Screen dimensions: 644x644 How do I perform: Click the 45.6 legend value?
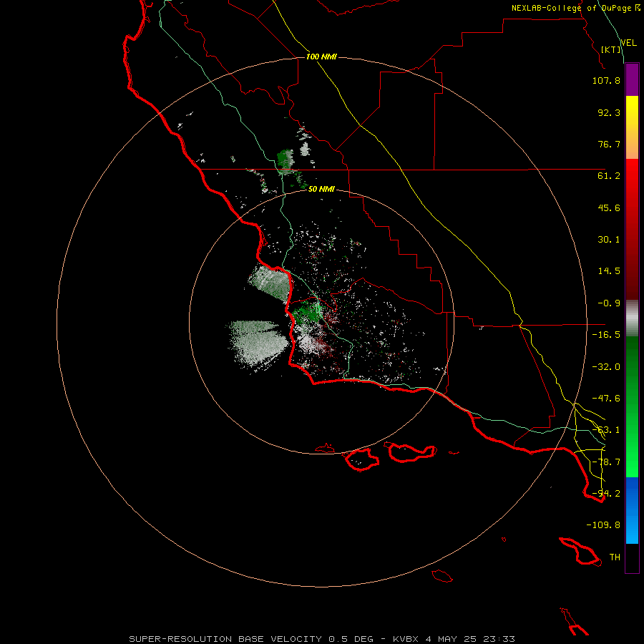click(x=609, y=208)
